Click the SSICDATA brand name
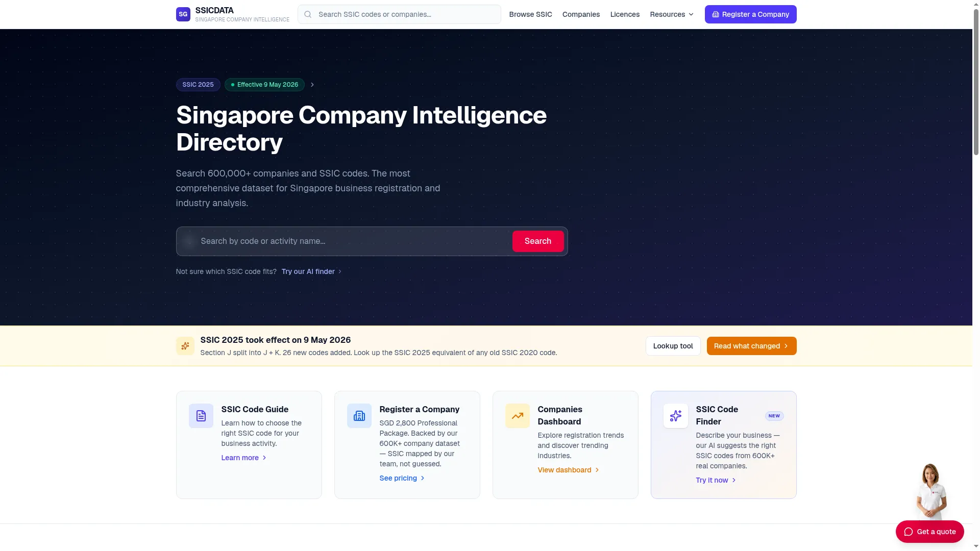The width and height of the screenshot is (980, 551). [x=214, y=10]
